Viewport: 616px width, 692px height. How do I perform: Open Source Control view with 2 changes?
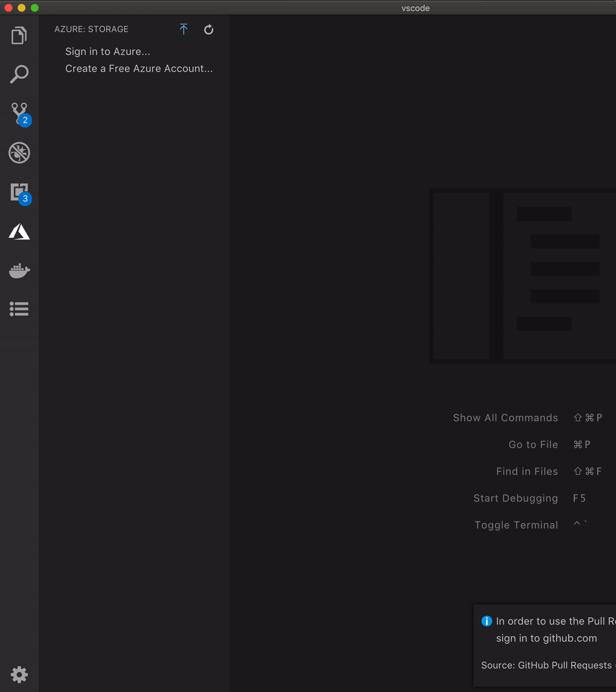(x=20, y=114)
